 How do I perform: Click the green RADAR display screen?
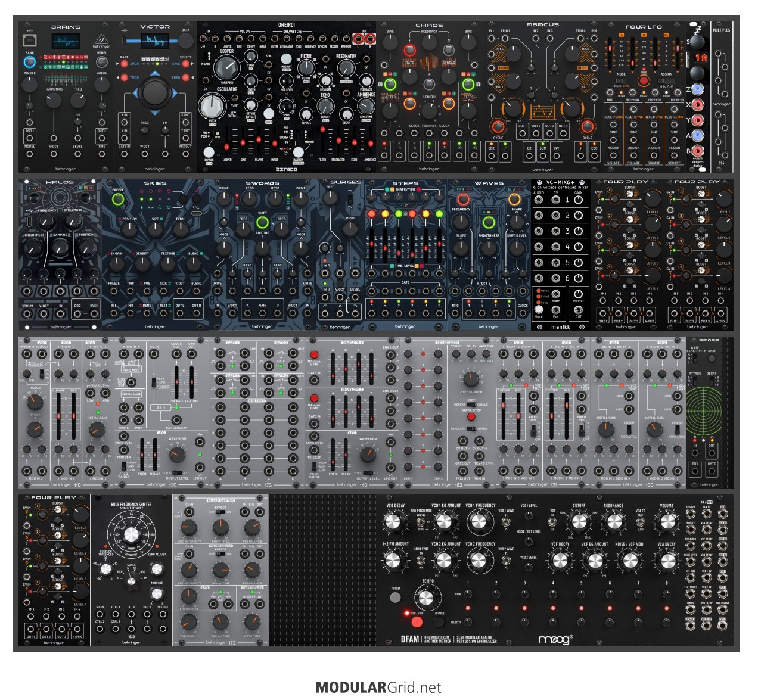click(x=703, y=411)
